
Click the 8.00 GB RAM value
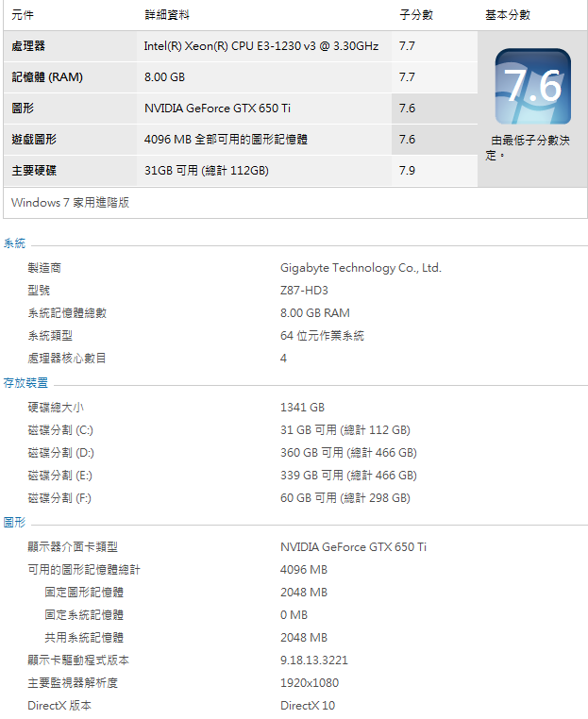click(315, 312)
